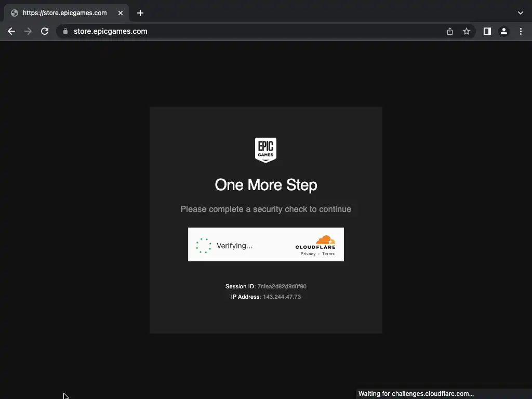Open the Cloudflare Privacy link
The width and height of the screenshot is (532, 399).
pyautogui.click(x=308, y=254)
